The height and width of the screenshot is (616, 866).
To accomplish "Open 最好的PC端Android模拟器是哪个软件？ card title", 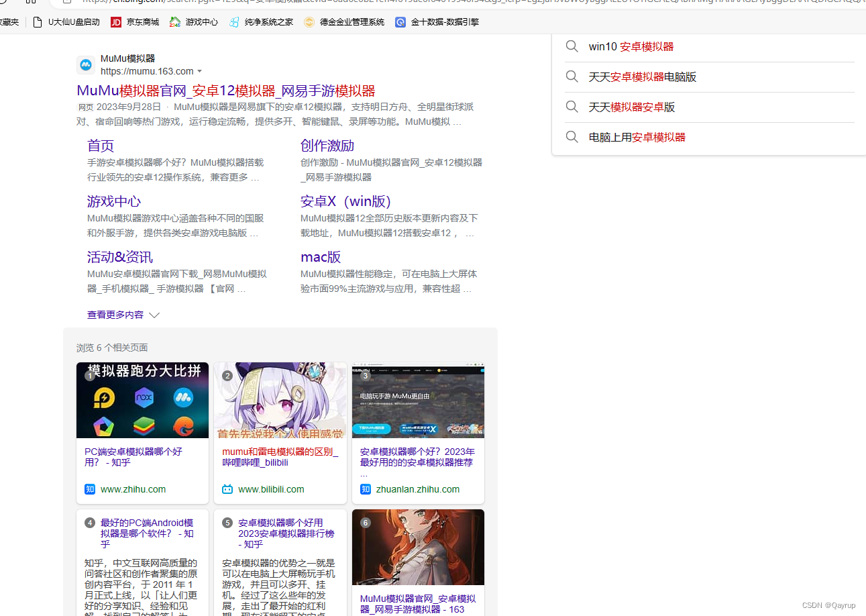I will pos(147,533).
